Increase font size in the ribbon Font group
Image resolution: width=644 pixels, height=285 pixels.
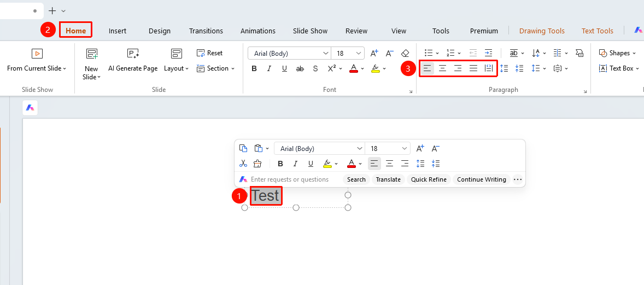[x=374, y=53]
